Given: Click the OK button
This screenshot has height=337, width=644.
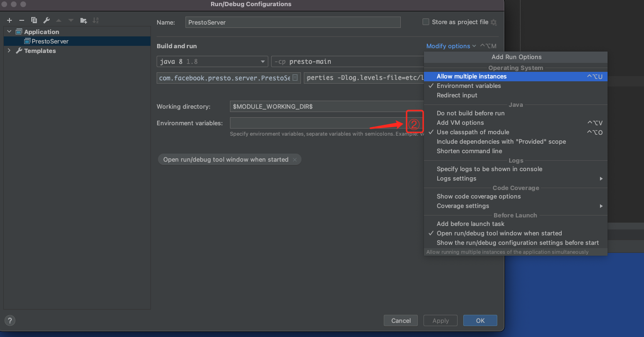Looking at the screenshot, I should [x=480, y=320].
